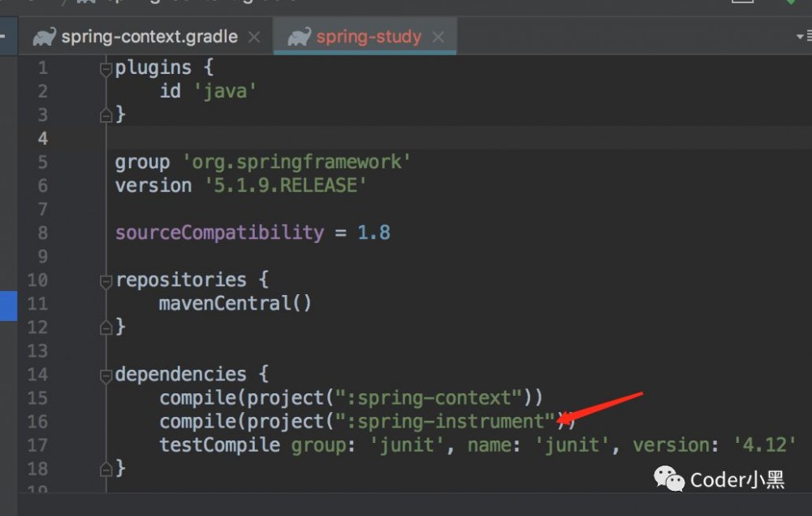Click the 1.8 value
The width and height of the screenshot is (812, 516).
pyautogui.click(x=374, y=232)
